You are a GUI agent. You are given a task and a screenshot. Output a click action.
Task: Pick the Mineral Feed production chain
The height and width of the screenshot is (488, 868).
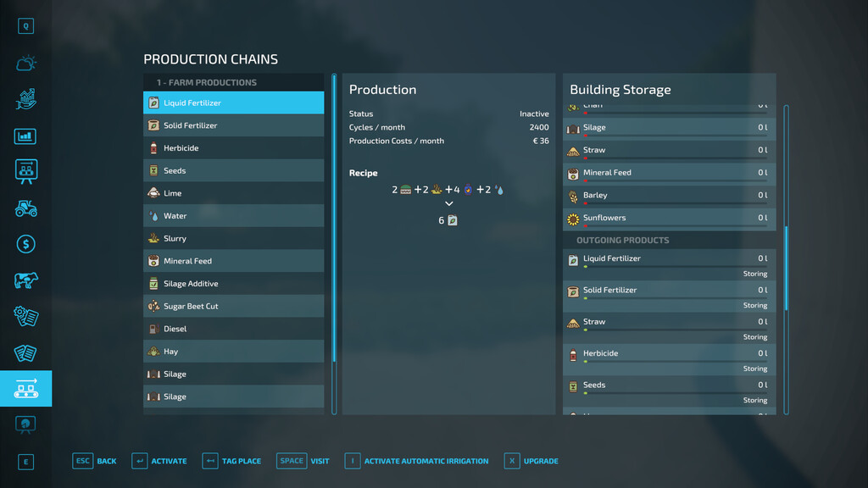coord(234,261)
